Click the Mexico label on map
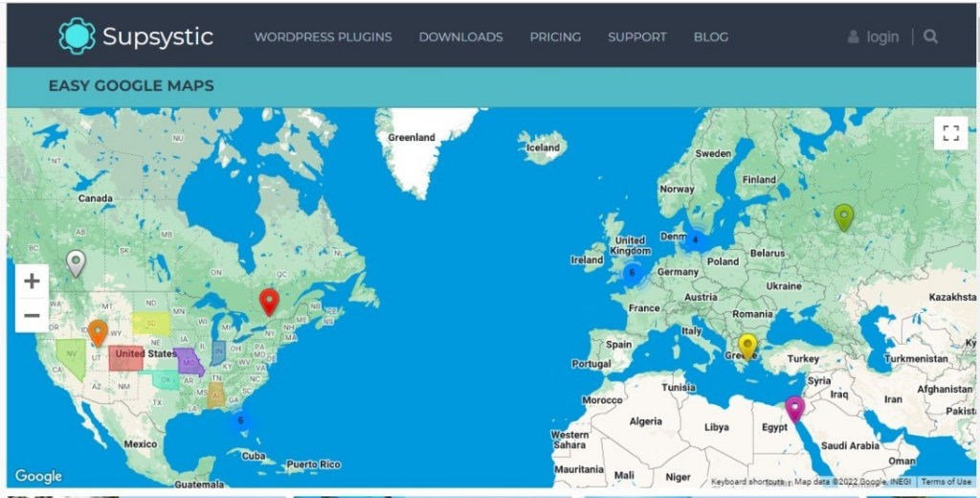Image resolution: width=980 pixels, height=498 pixels. coord(140,443)
